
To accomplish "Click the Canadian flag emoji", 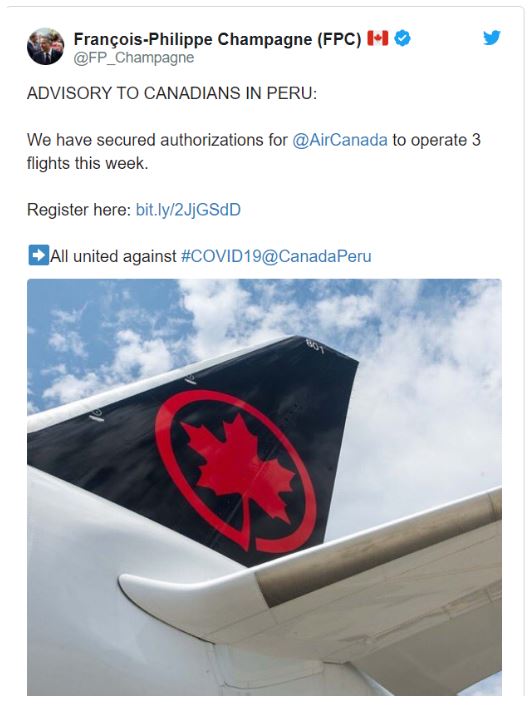I will 377,38.
